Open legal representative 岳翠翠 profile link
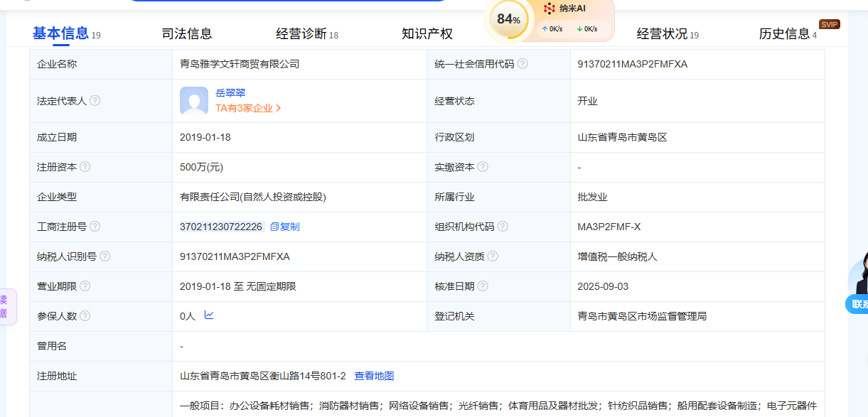This screenshot has height=417, width=868. 230,93
